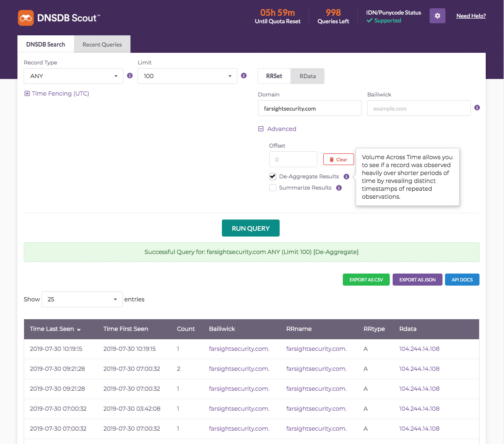Image resolution: width=504 pixels, height=444 pixels.
Task: Sort by the Bailiwick column header
Action: pyautogui.click(x=222, y=329)
